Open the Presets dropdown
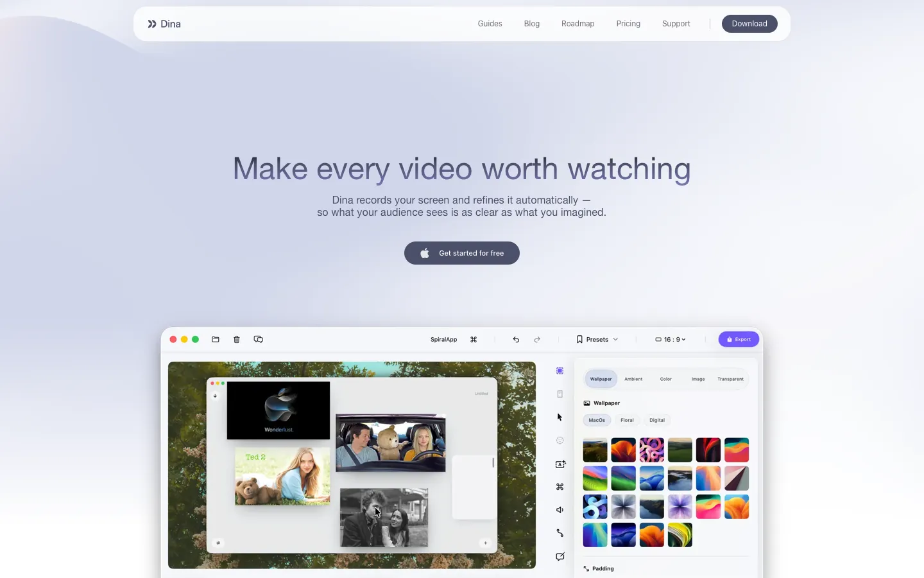The image size is (924, 578). point(597,340)
